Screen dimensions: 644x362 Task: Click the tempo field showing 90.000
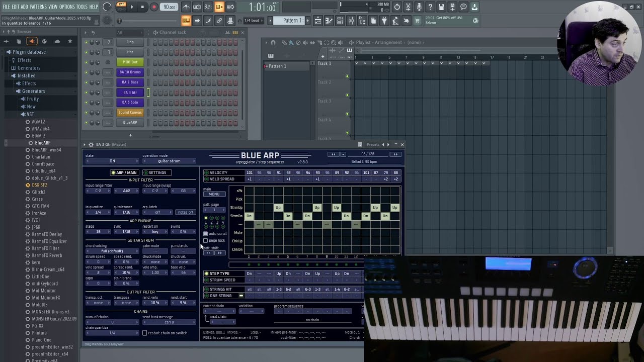170,7
